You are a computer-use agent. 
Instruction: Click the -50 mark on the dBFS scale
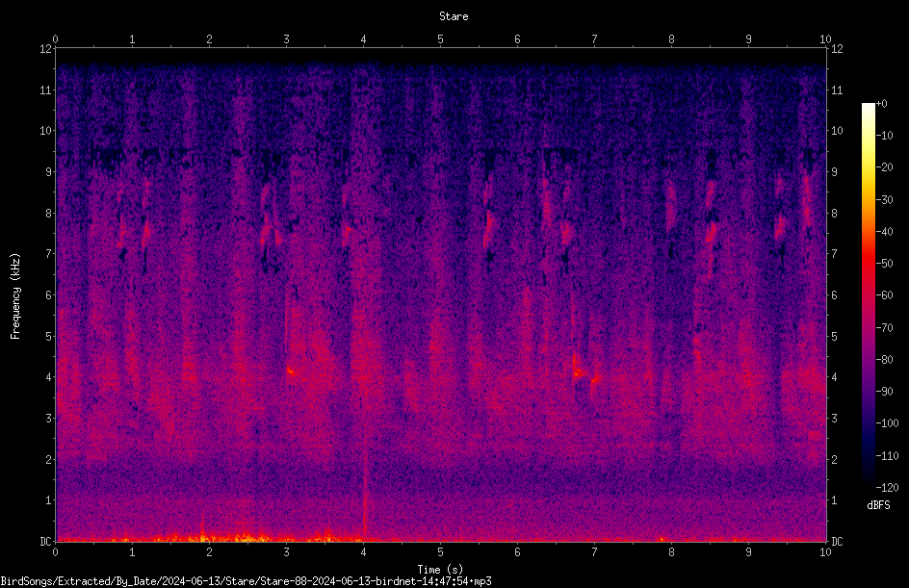click(x=885, y=264)
